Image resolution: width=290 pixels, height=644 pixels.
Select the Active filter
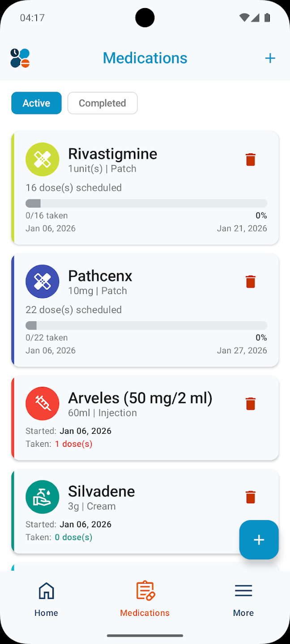point(36,103)
